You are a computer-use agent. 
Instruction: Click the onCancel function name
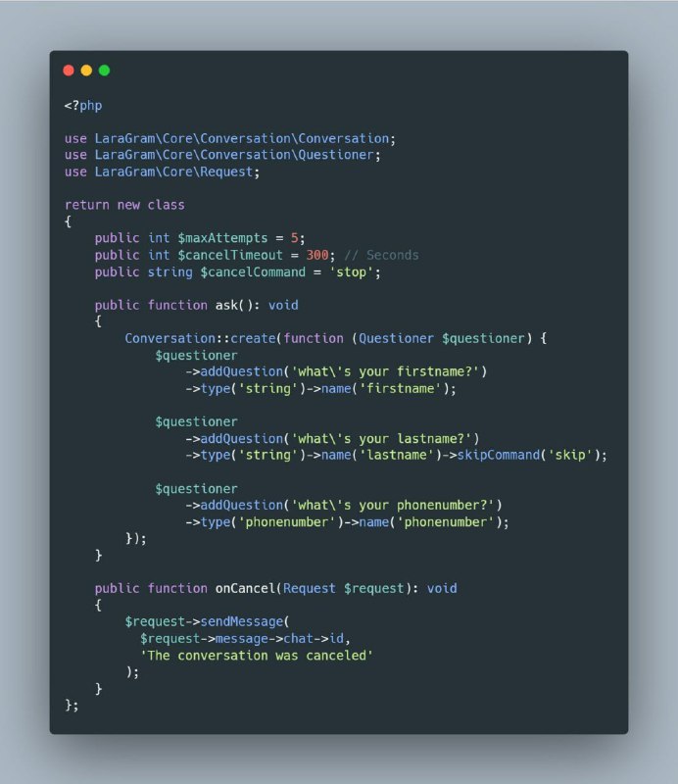click(x=245, y=589)
